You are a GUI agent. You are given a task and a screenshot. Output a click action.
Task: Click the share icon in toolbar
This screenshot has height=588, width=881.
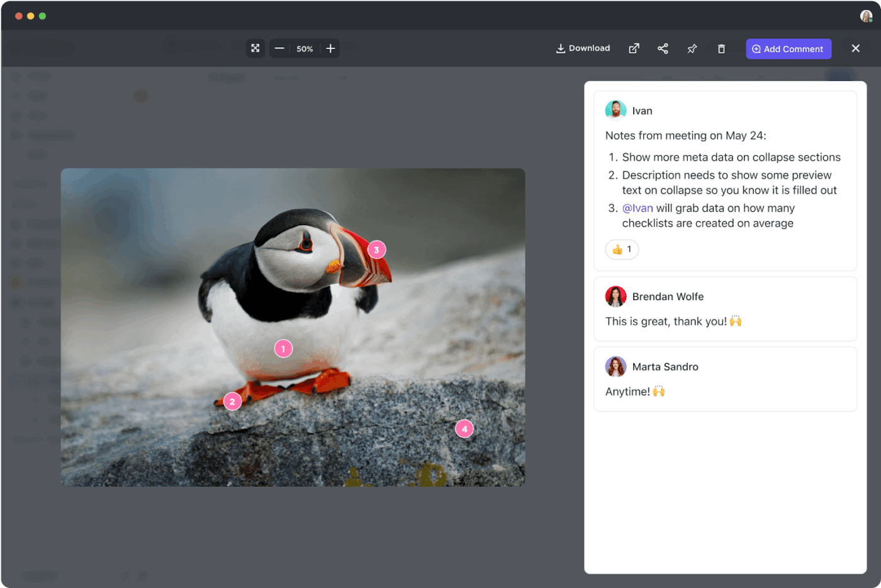(663, 48)
